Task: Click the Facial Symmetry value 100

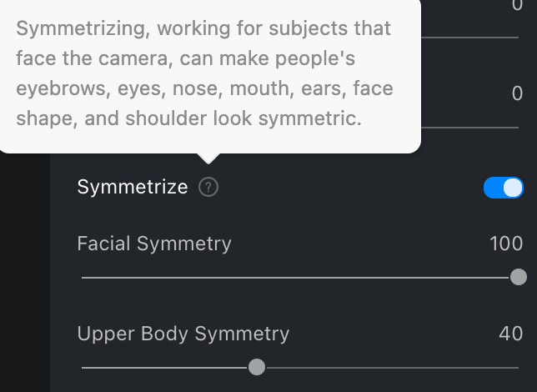Action: (x=506, y=244)
